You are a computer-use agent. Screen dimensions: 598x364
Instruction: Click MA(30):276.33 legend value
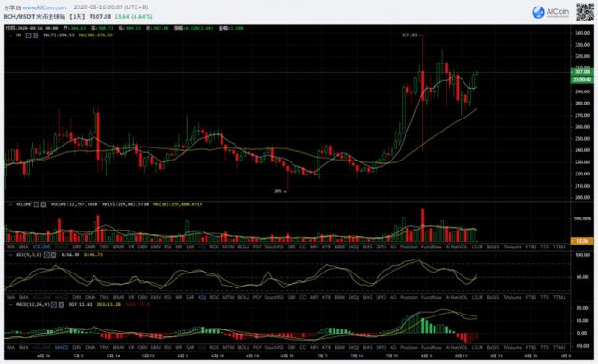95,35
